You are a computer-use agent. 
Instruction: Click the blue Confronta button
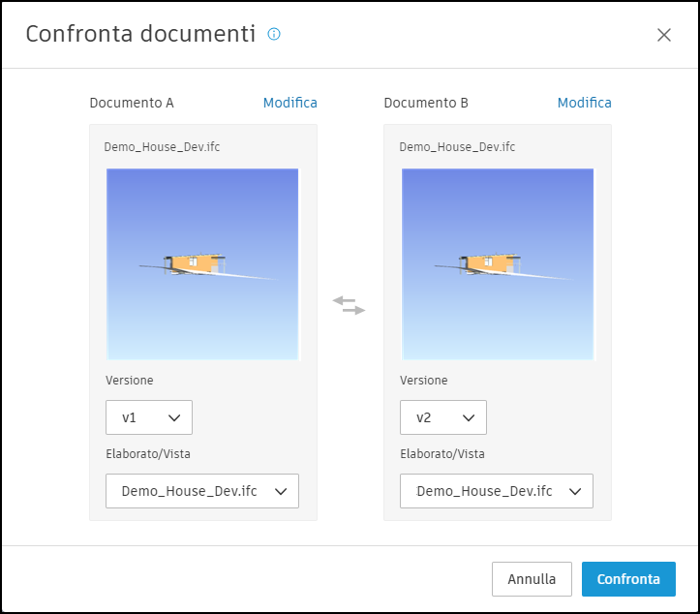coord(628,579)
